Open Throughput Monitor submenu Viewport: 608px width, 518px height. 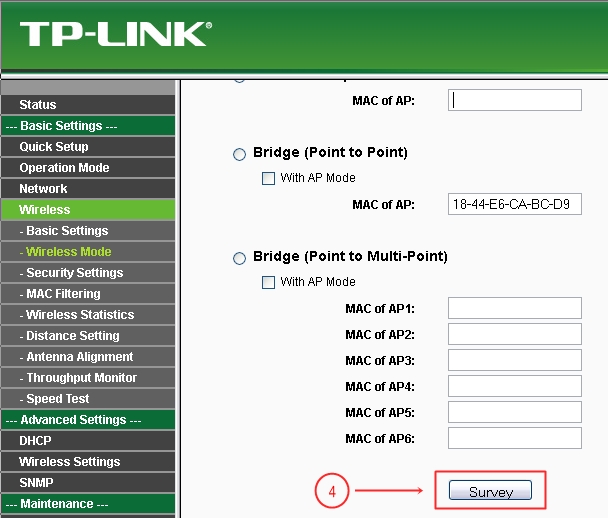(88, 377)
